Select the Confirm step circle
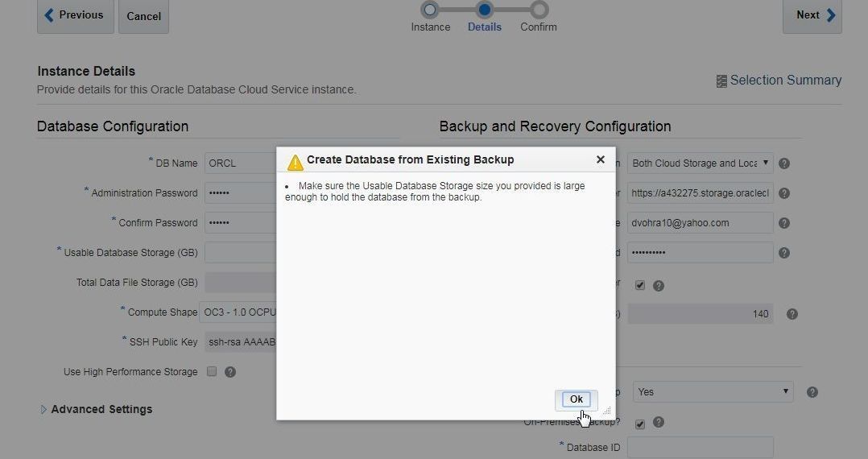The image size is (868, 459). (x=539, y=10)
